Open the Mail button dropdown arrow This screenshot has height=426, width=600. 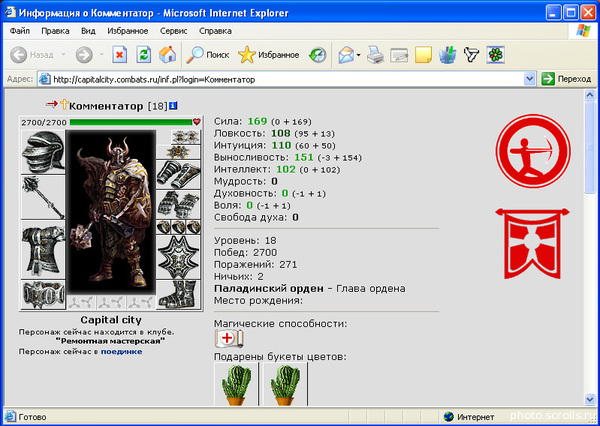pyautogui.click(x=359, y=55)
